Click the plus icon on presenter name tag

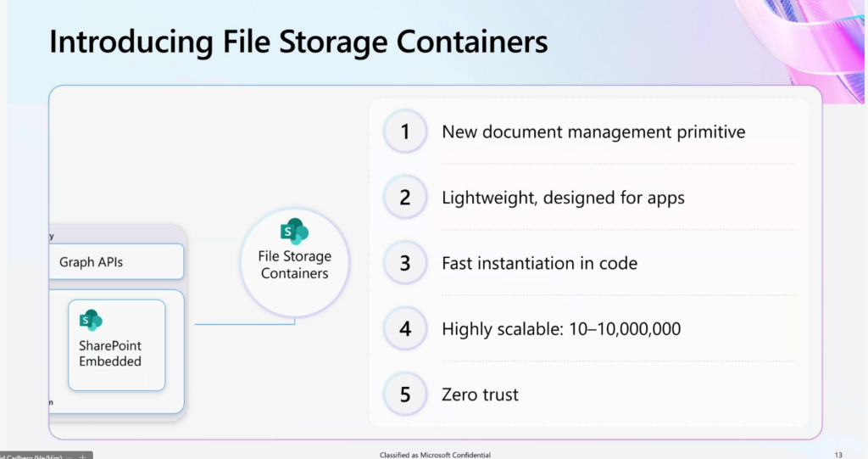(x=82, y=456)
